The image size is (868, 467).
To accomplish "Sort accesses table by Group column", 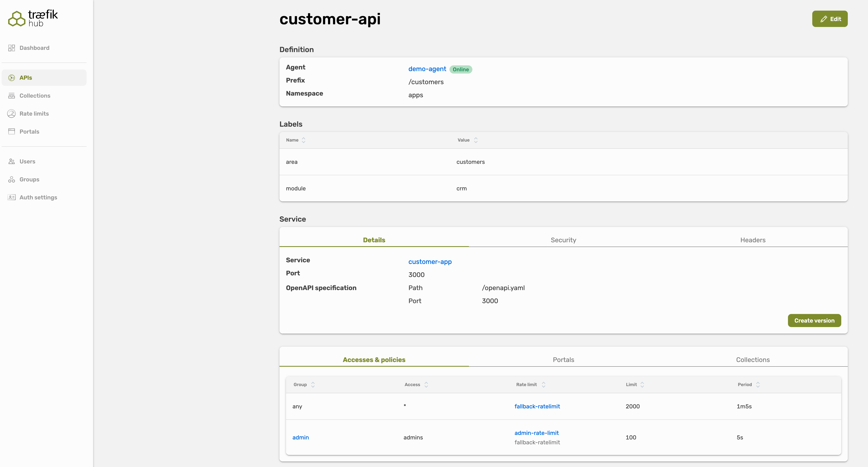I will 313,385.
